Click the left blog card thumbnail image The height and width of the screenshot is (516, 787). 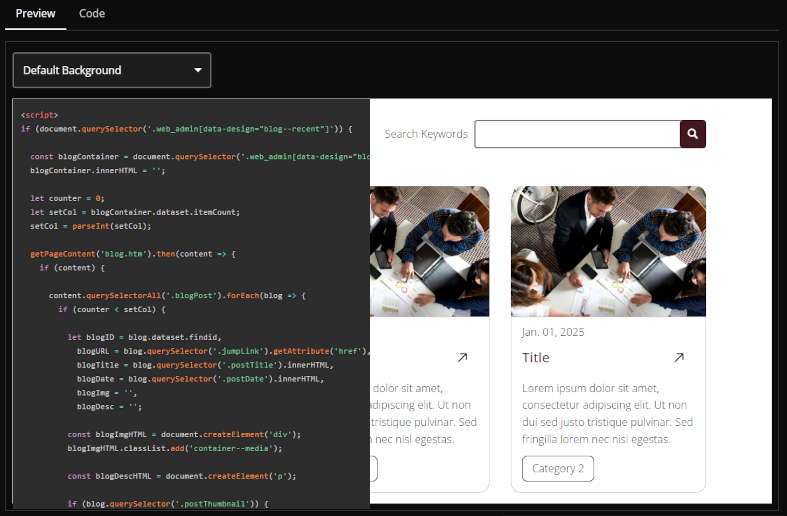(429, 251)
